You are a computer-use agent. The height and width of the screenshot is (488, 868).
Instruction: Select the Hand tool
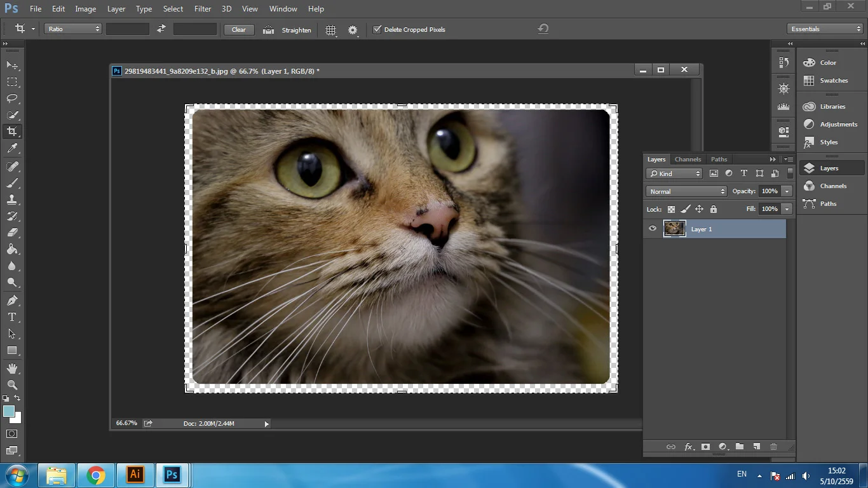[12, 369]
